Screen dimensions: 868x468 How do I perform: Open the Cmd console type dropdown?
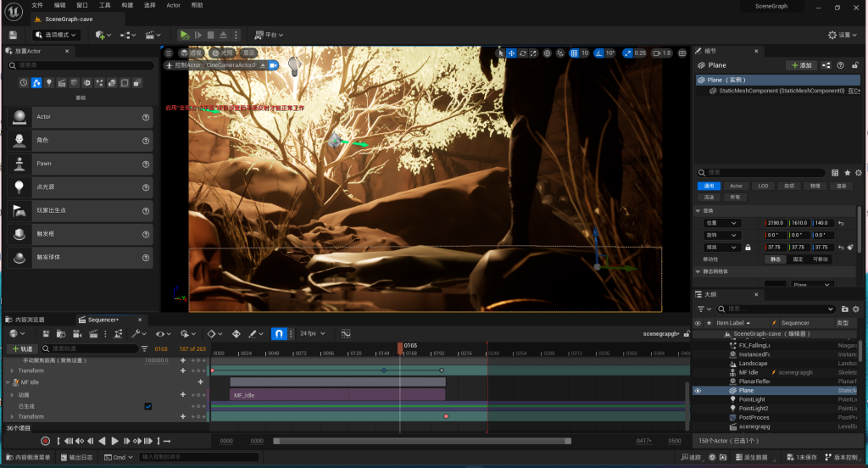[119, 458]
